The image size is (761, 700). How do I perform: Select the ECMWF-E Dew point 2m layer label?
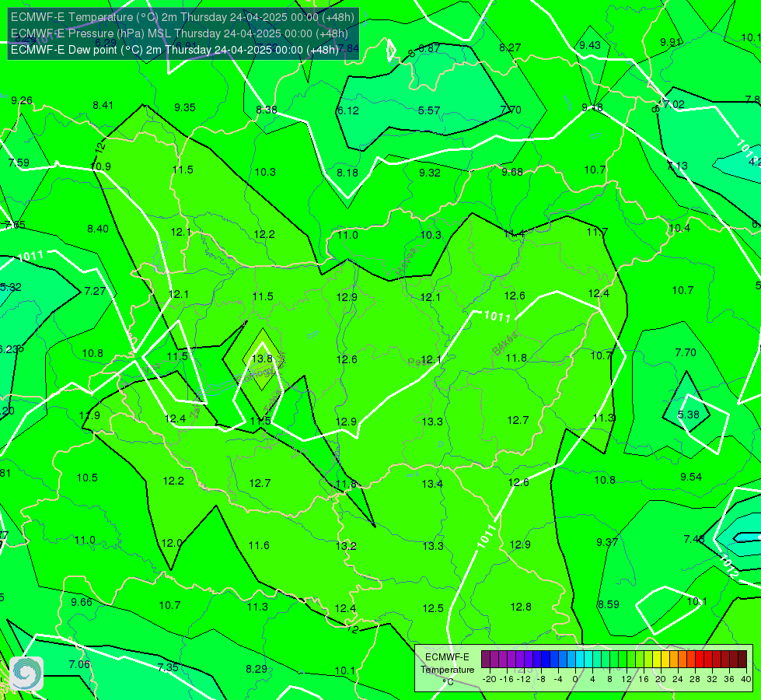click(175, 50)
